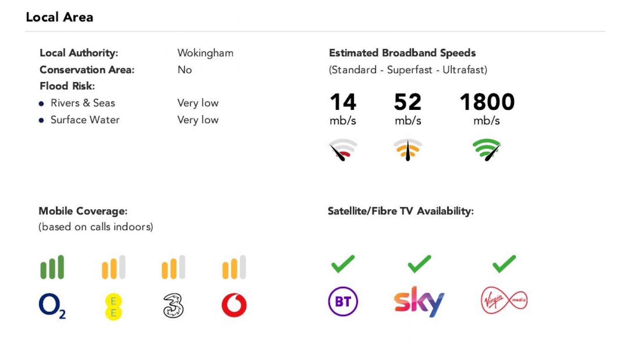Viewport: 627px width, 364px height.
Task: Click the Wokingham local authority value
Action: 205,53
